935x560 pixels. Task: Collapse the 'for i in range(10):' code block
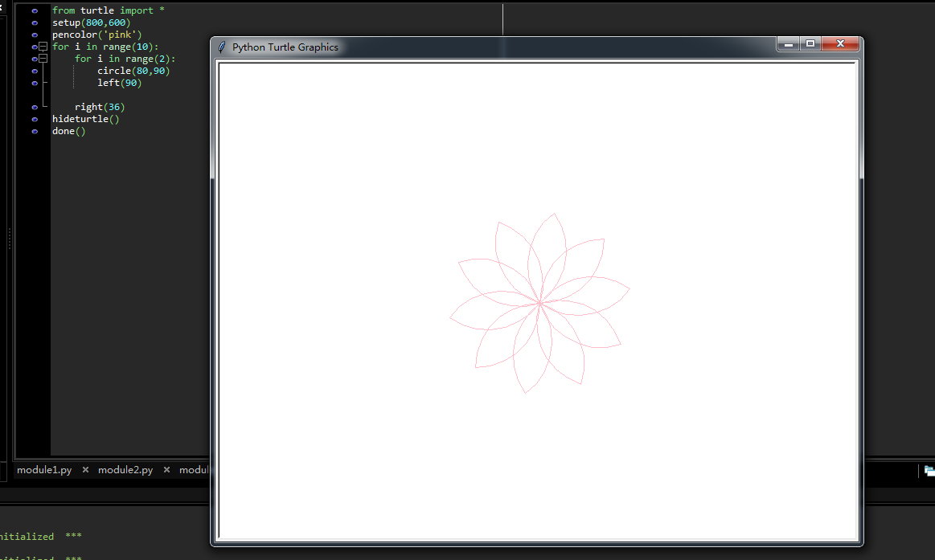pos(43,47)
